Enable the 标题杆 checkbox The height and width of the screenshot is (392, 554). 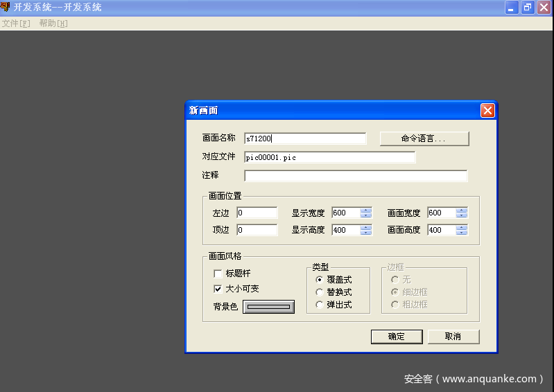click(x=218, y=274)
